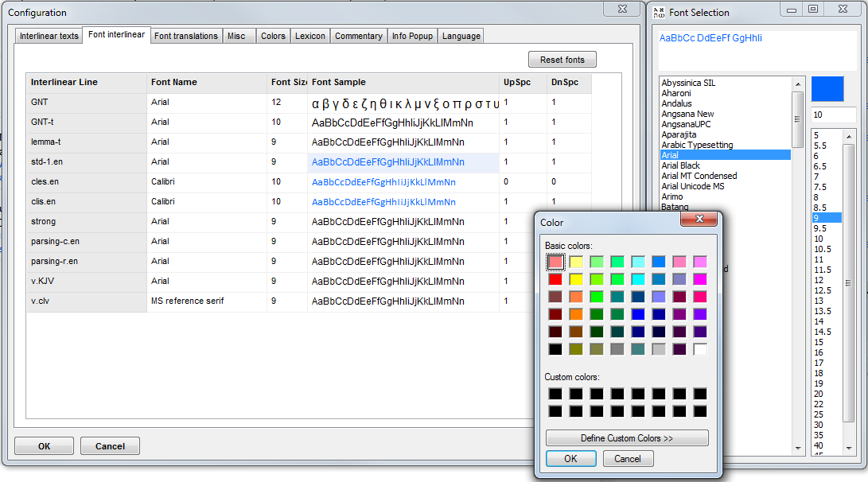Image resolution: width=868 pixels, height=482 pixels.
Task: Cancel the Color dialog
Action: click(x=628, y=459)
